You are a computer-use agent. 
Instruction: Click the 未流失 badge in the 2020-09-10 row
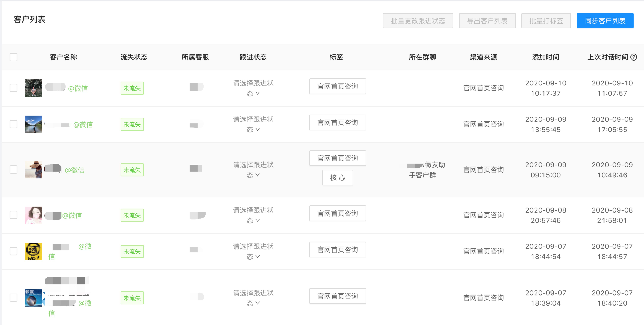[x=132, y=88]
